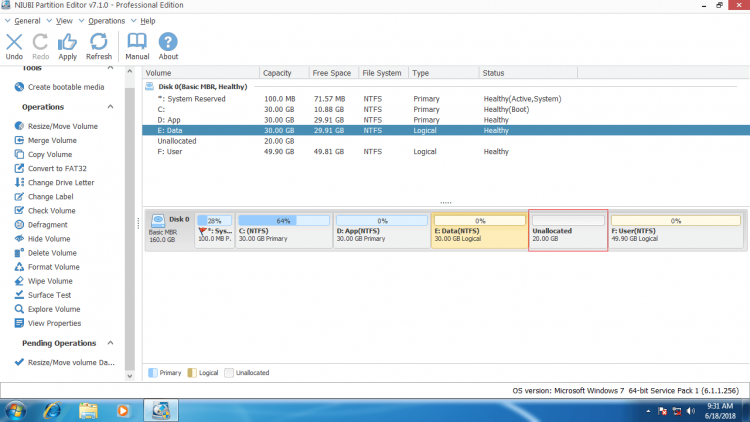Select D: App volume row
Screen dimensions: 750x422
click(x=446, y=120)
